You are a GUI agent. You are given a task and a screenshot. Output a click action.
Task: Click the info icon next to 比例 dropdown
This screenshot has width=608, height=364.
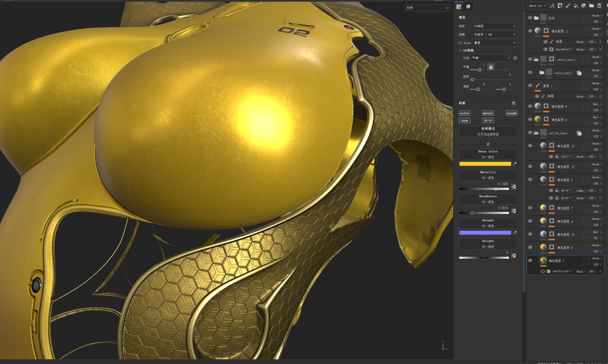coord(515,58)
